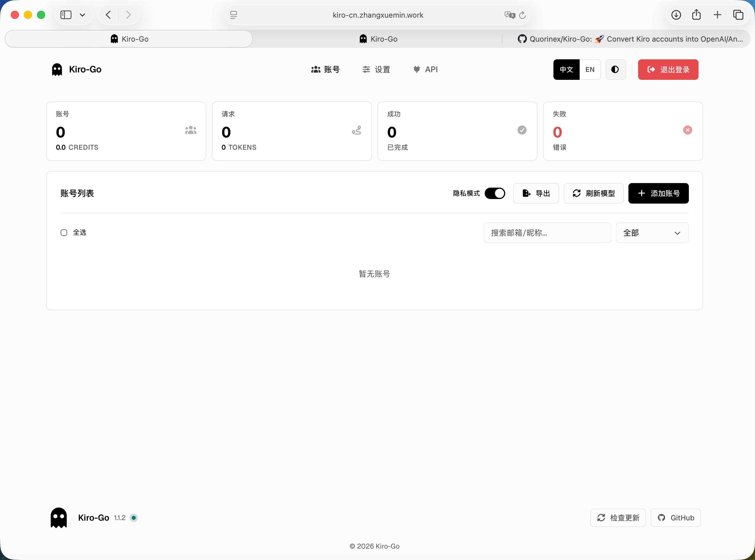755x560 pixels.
Task: Click the users icon in 账号 card
Action: click(x=191, y=130)
